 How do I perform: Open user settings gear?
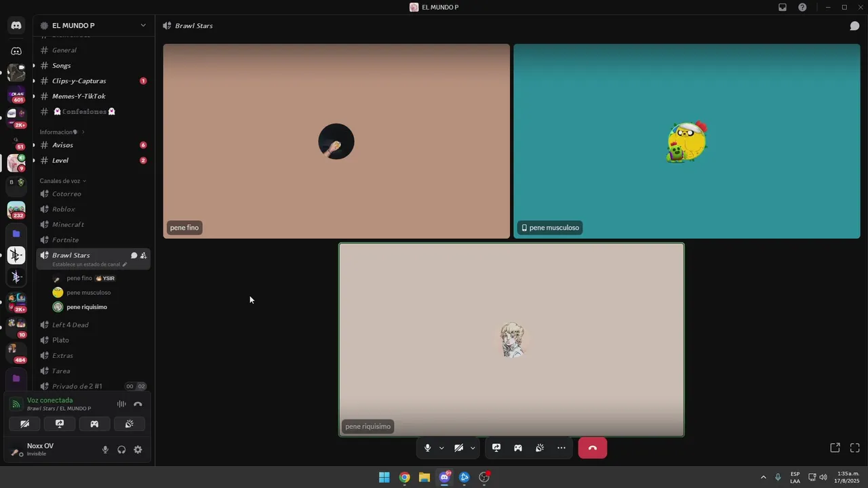pos(138,449)
